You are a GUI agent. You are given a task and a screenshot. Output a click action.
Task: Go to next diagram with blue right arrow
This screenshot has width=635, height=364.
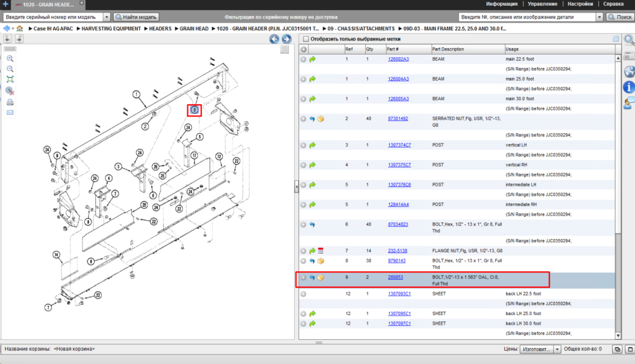coord(286,39)
